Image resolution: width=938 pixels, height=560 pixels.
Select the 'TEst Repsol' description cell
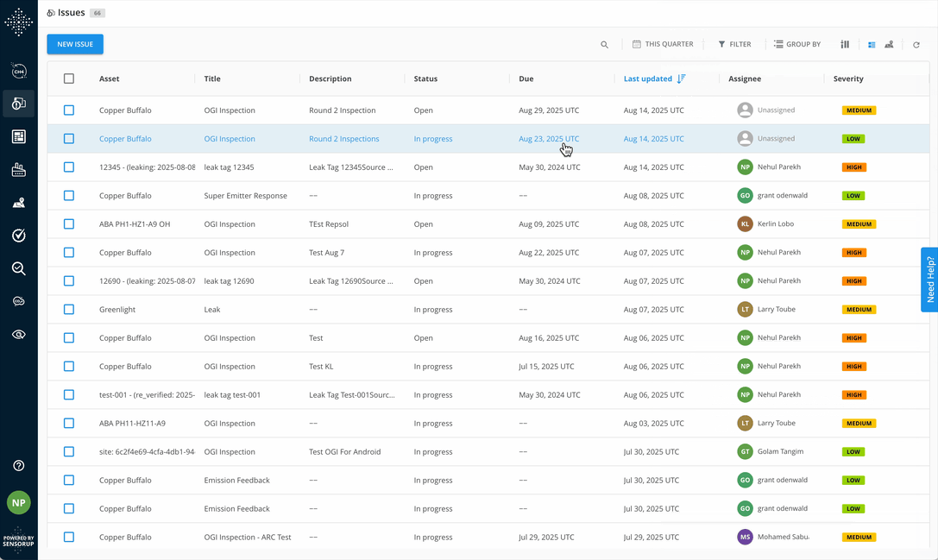[x=329, y=223]
